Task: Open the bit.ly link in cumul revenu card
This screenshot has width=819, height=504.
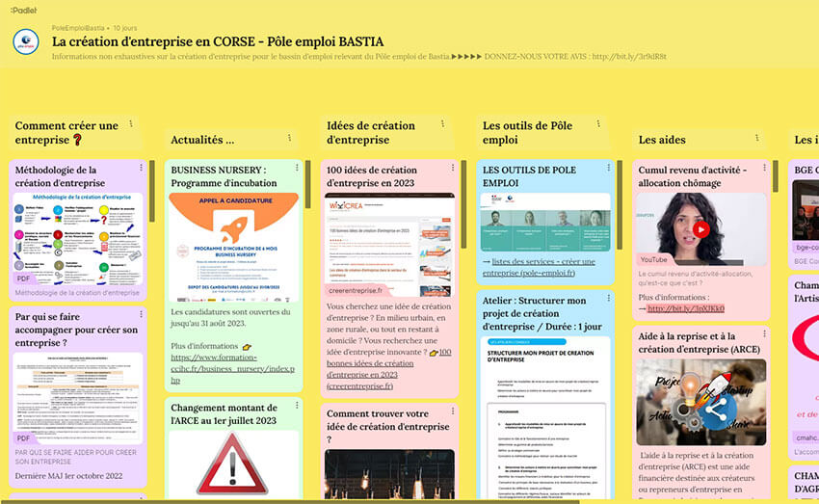Action: coord(686,308)
